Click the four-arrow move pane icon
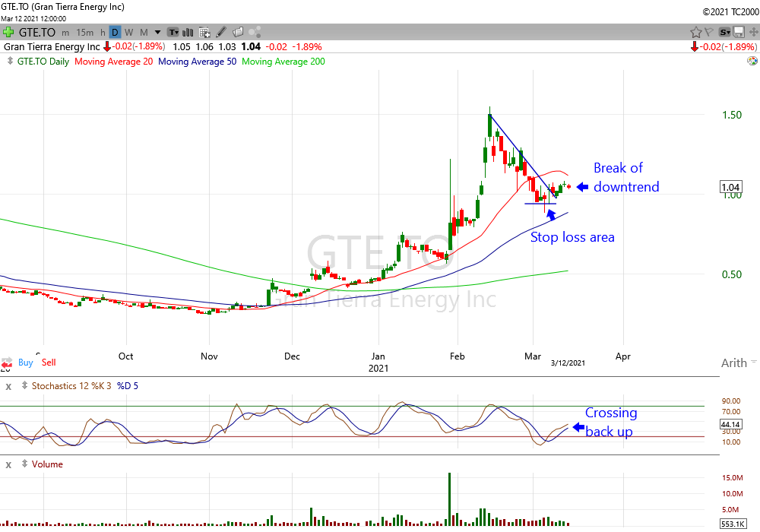This screenshot has width=760, height=532. tap(754, 33)
